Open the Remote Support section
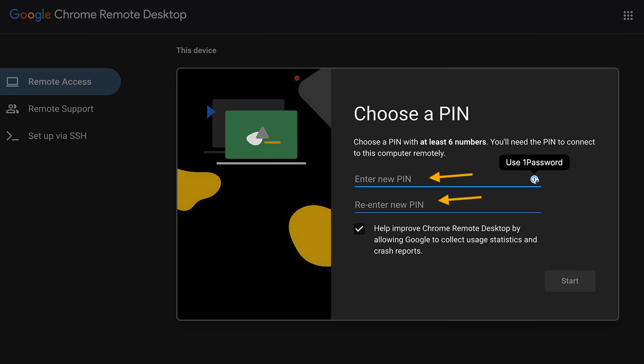 pos(60,109)
